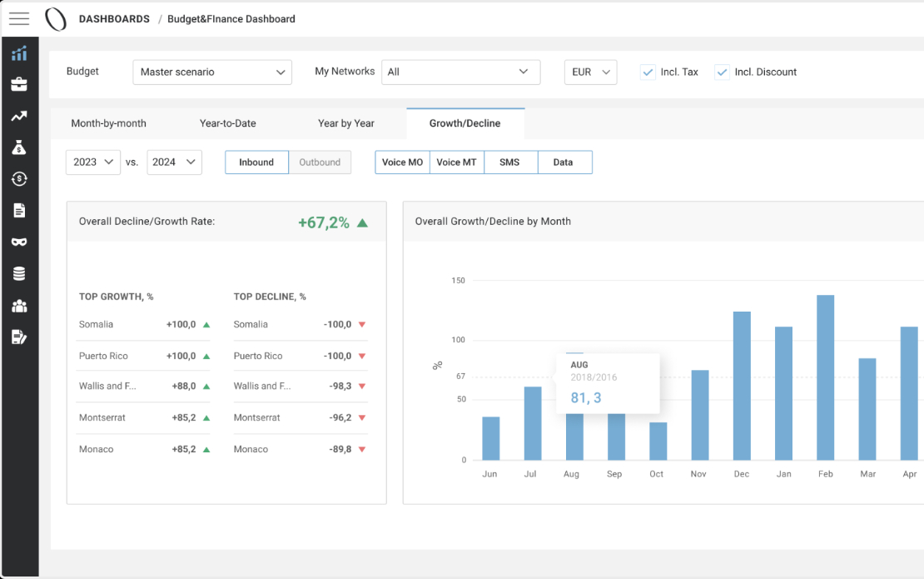Open dollar refresh cycle sidebar icon
924x579 pixels.
point(19,178)
